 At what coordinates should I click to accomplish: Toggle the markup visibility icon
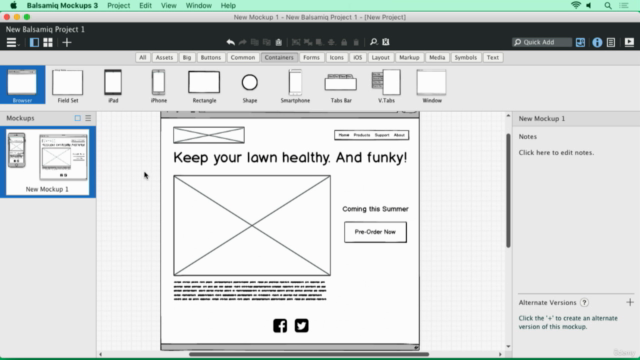[386, 42]
